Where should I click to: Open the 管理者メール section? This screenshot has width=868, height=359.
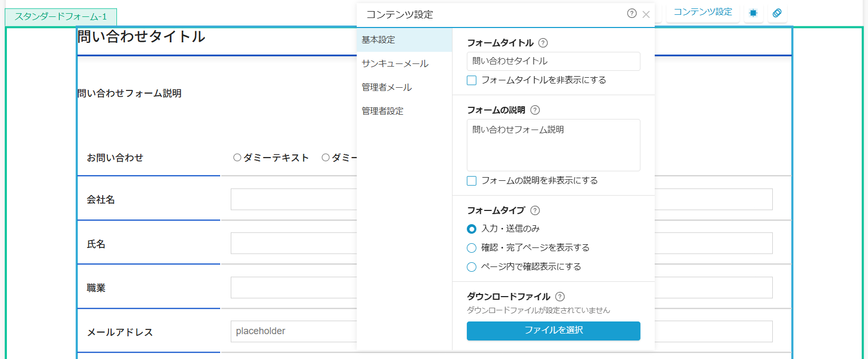click(386, 87)
